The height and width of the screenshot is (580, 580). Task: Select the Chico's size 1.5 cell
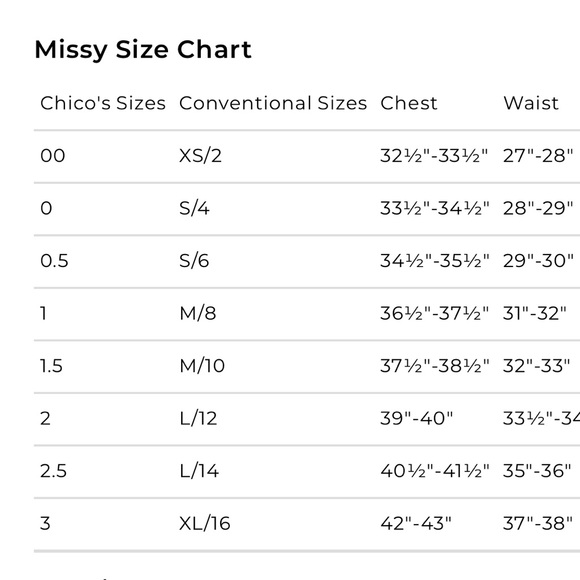[51, 366]
